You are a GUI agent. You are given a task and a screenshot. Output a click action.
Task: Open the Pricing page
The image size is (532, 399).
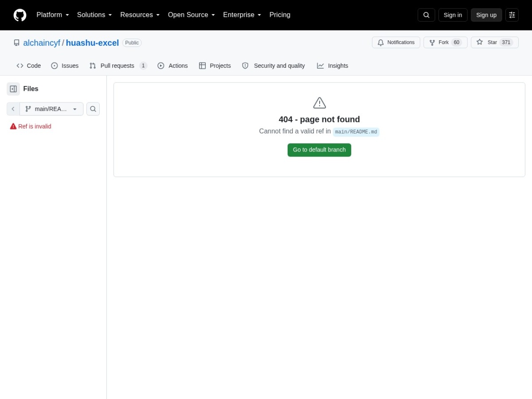point(280,15)
